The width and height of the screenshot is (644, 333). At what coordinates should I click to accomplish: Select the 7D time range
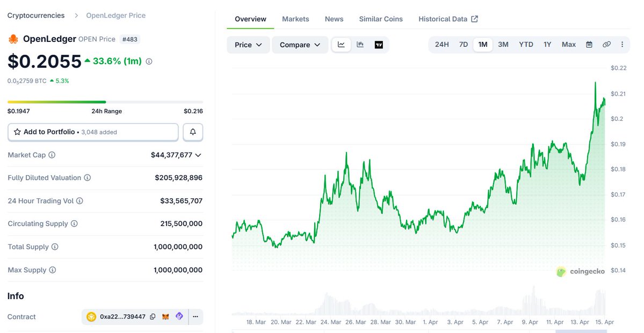[464, 45]
